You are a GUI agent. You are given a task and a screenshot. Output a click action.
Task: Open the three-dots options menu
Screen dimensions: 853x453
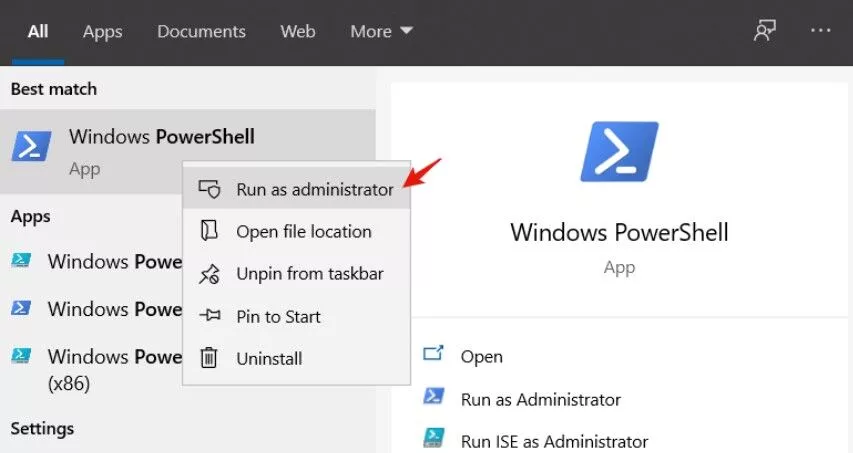point(820,31)
